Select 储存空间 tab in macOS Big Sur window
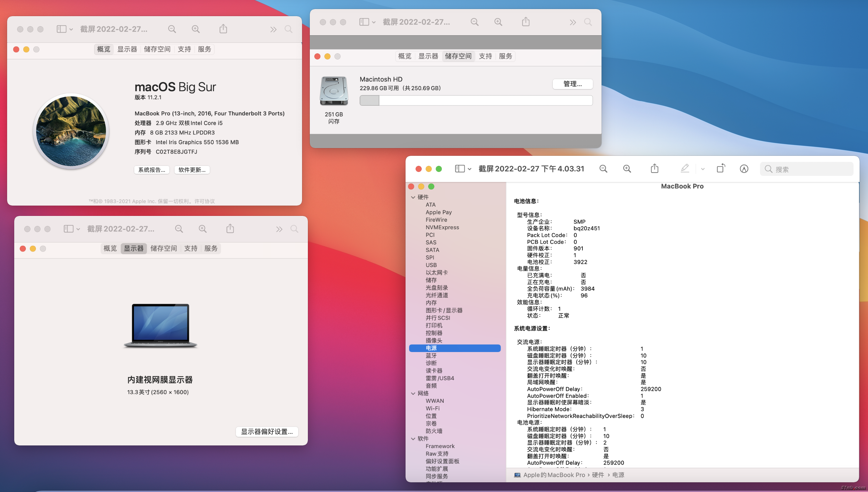Screen dimensions: 868x492 pyautogui.click(x=157, y=49)
